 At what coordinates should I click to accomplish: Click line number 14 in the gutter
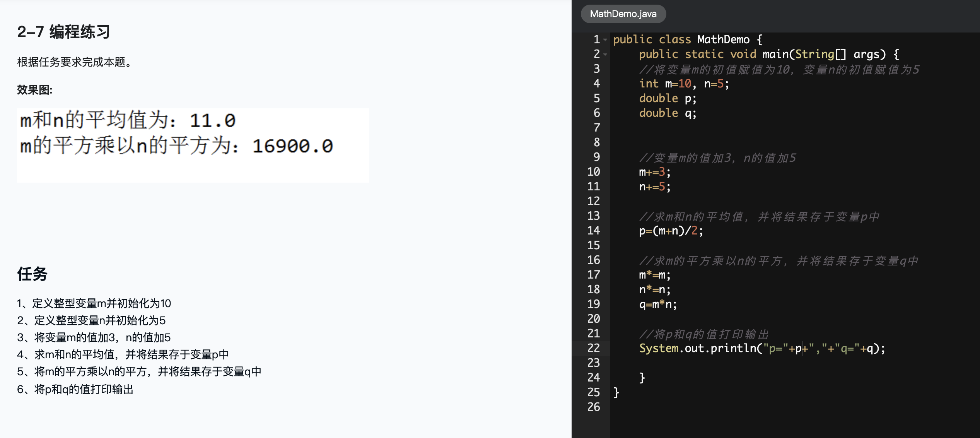pyautogui.click(x=594, y=230)
